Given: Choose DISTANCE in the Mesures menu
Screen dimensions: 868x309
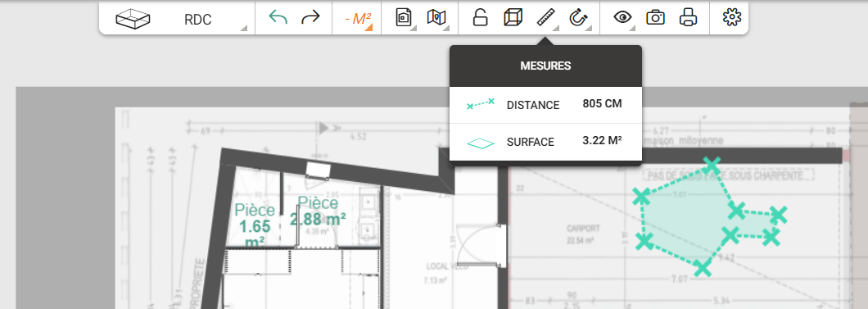Looking at the screenshot, I should coord(545,105).
